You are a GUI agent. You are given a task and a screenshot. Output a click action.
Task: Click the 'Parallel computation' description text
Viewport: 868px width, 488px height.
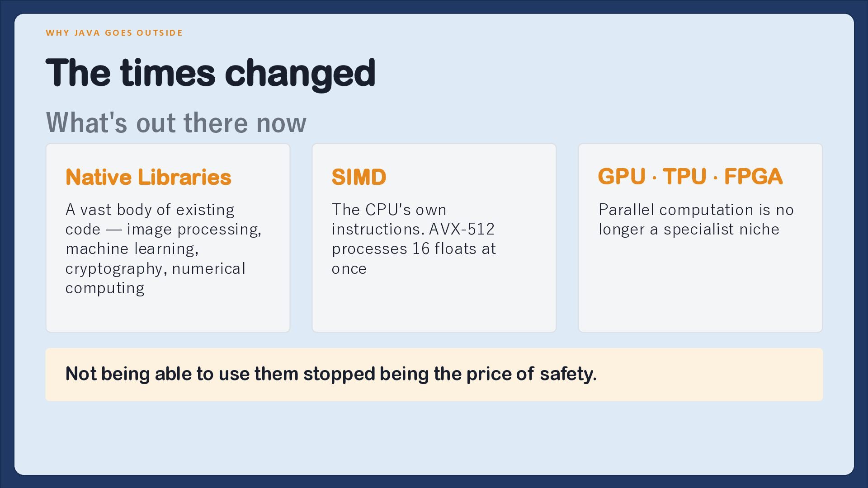696,220
